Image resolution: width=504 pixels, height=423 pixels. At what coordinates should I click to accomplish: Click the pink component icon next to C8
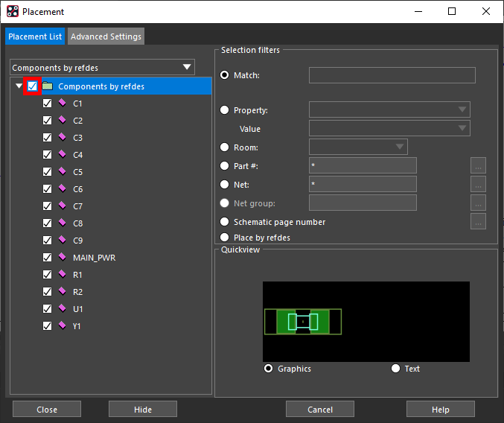click(x=62, y=223)
